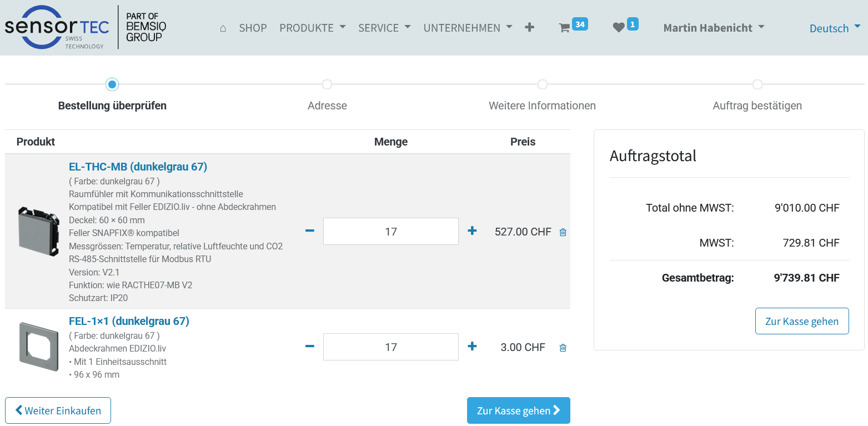This screenshot has height=426, width=868.
Task: Expand the PRODUKTE menu
Action: pos(312,28)
